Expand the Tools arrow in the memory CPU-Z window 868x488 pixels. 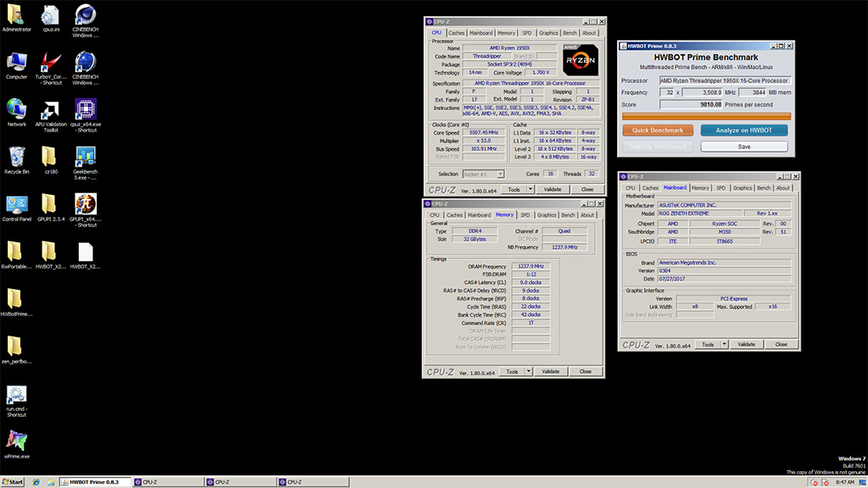click(529, 371)
